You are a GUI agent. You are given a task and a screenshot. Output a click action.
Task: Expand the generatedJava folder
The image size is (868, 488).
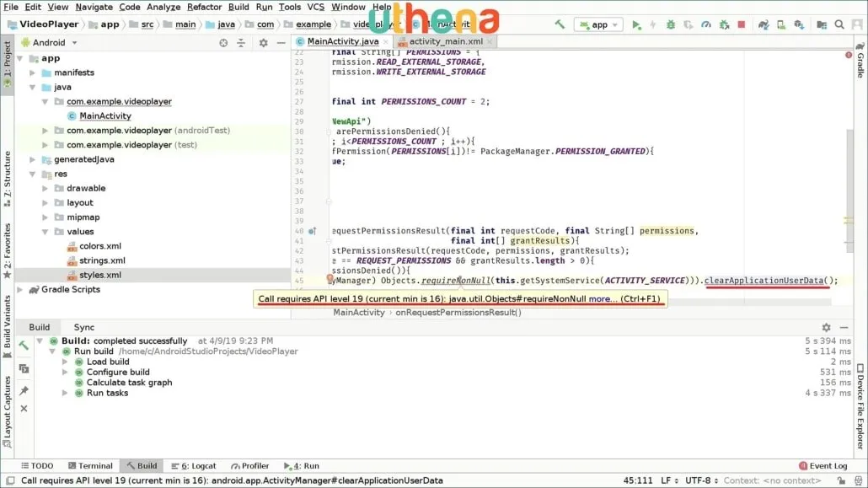click(33, 159)
